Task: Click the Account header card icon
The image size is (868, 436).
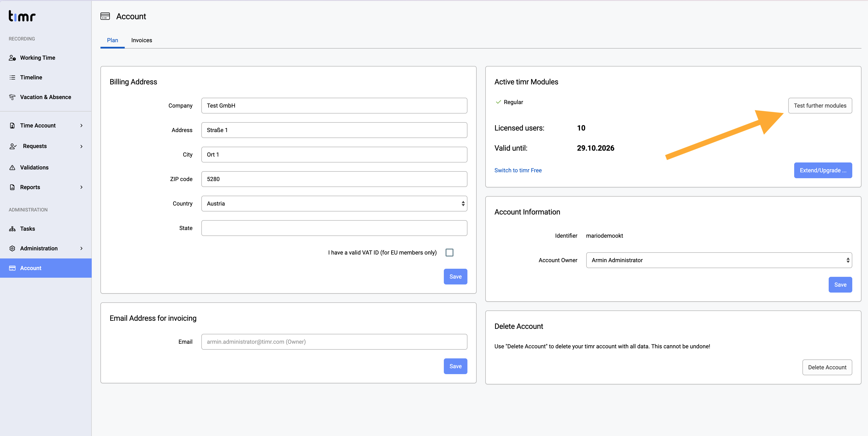Action: point(105,16)
